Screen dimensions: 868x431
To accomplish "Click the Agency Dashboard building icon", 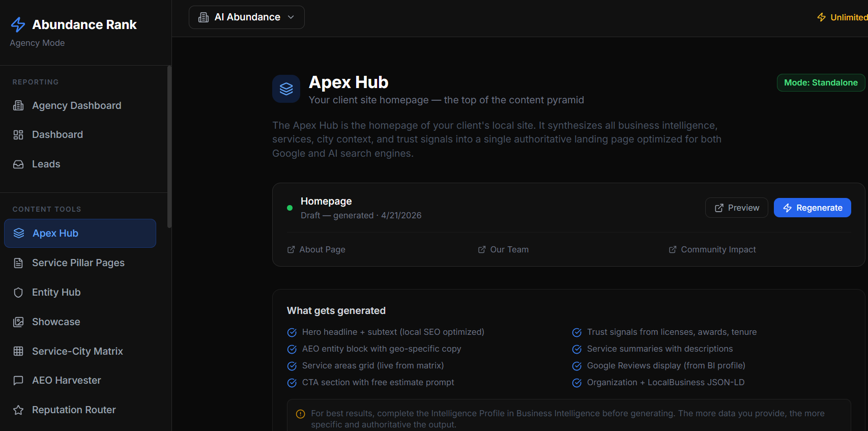I will point(18,105).
